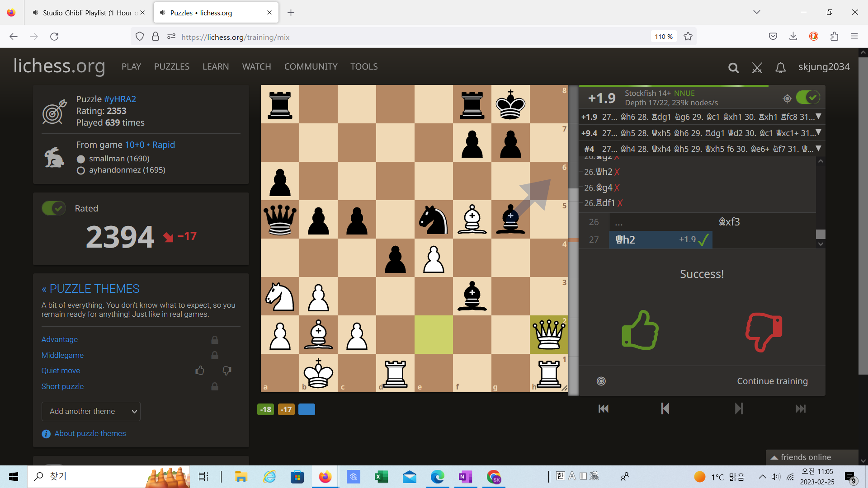Show hidden system tray icons
The height and width of the screenshot is (488, 868).
(762, 477)
